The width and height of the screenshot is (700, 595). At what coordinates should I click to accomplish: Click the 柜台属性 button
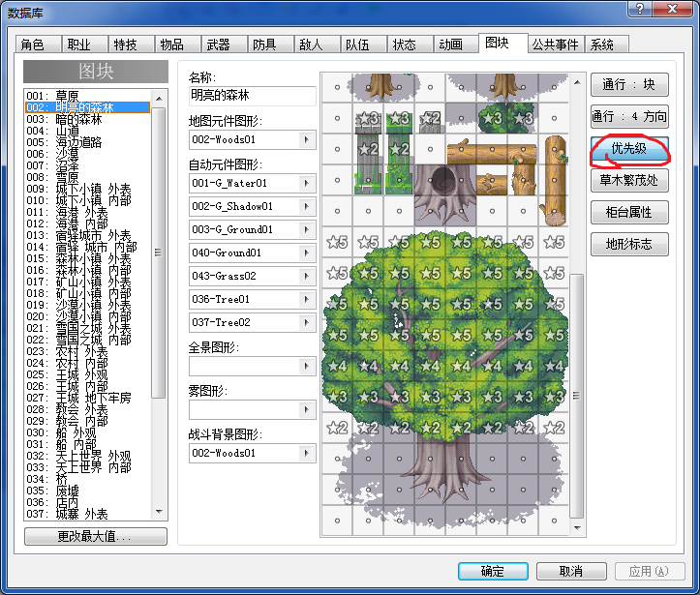[x=629, y=212]
